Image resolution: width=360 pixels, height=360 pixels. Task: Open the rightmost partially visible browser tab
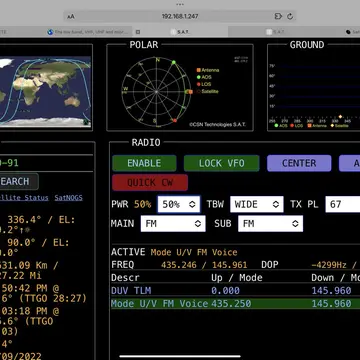coord(352,32)
